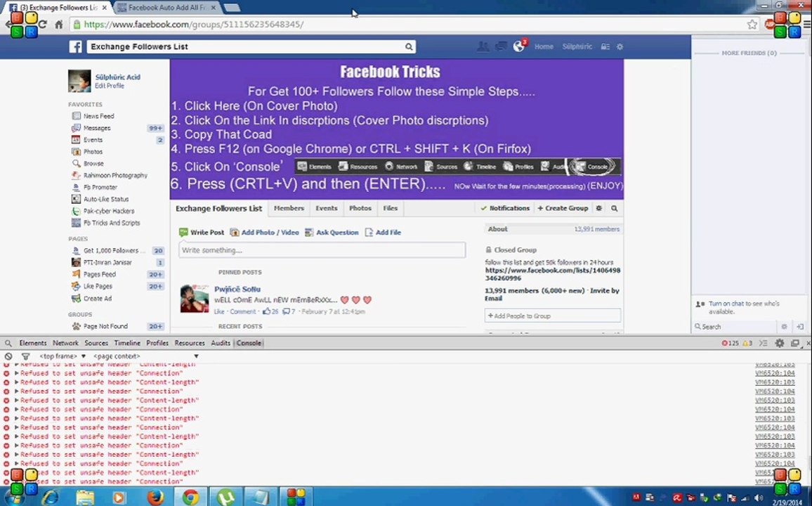Open the DevTools settings gear
This screenshot has width=812, height=506.
point(780,343)
